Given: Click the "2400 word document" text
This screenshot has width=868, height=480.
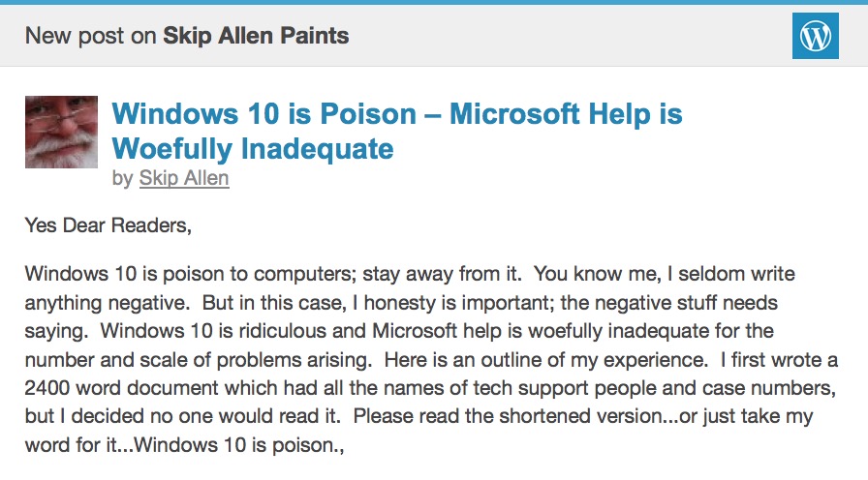Looking at the screenshot, I should point(122,388).
